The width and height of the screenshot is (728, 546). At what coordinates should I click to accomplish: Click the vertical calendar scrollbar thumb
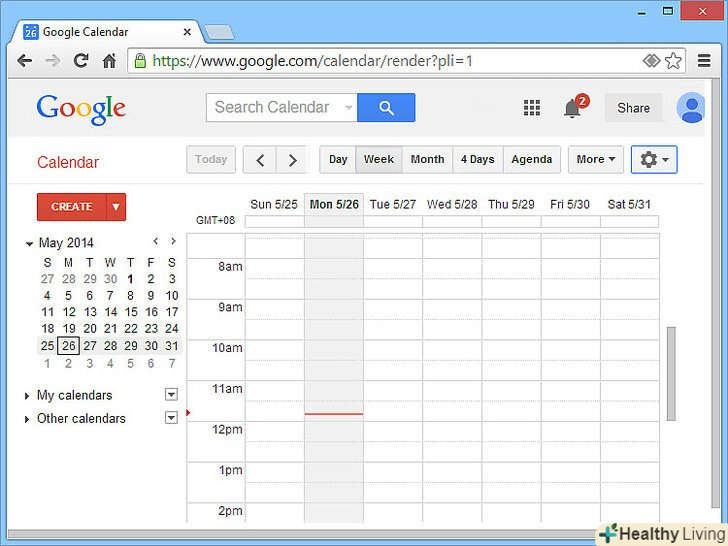point(671,374)
